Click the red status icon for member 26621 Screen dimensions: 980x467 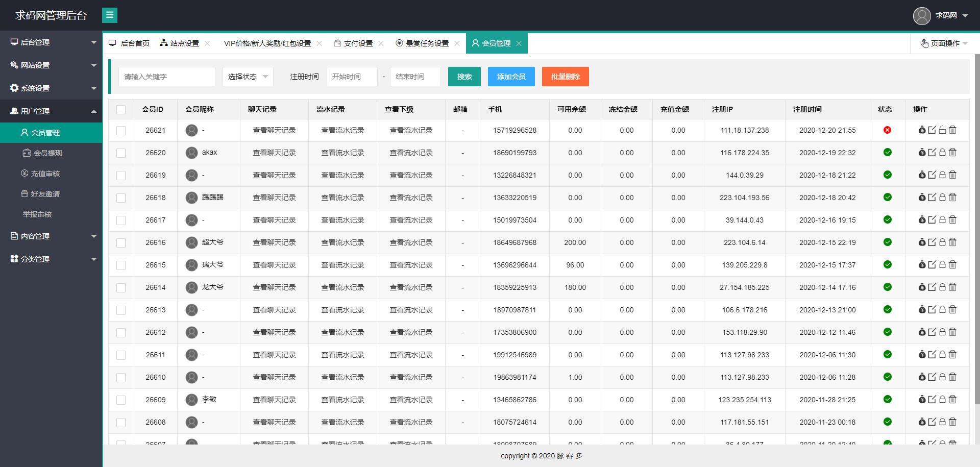[887, 130]
